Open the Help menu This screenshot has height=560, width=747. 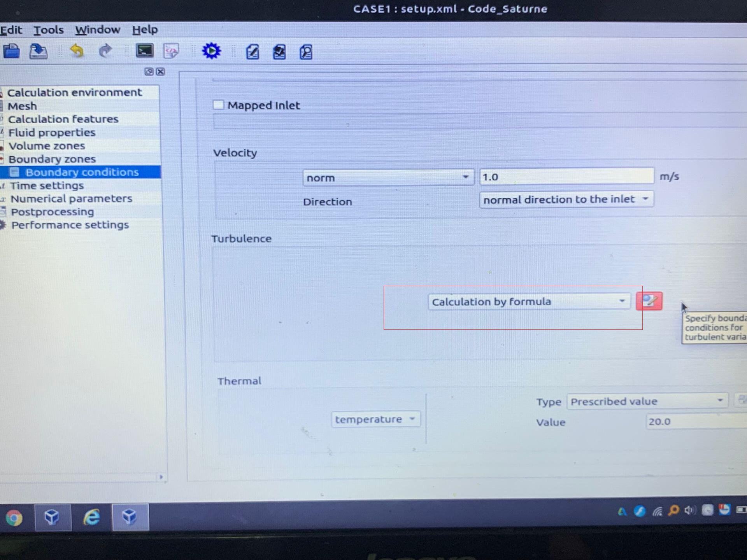(x=145, y=30)
